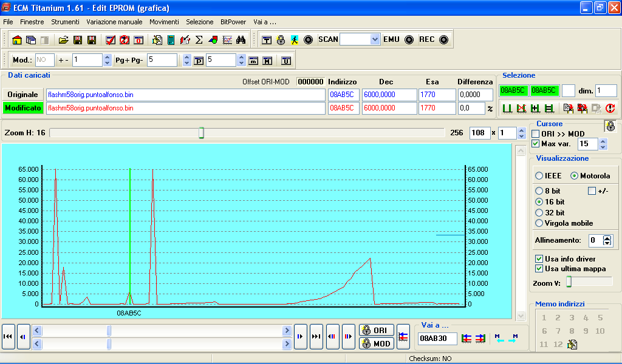Click the sigma checksum icon

coord(199,40)
